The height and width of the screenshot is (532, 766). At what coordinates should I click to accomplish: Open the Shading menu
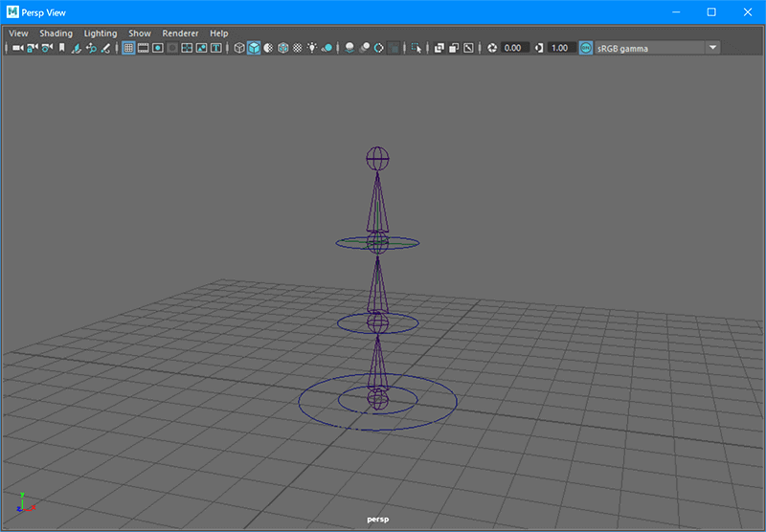56,33
